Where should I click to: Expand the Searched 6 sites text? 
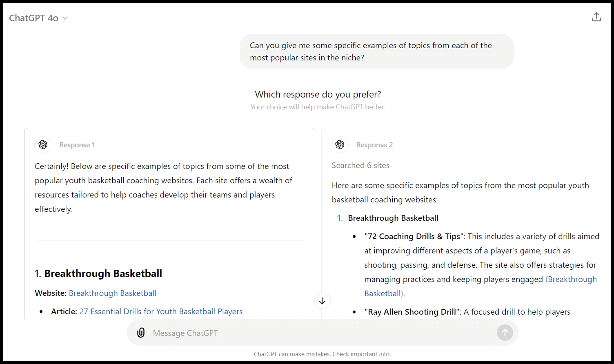(360, 165)
